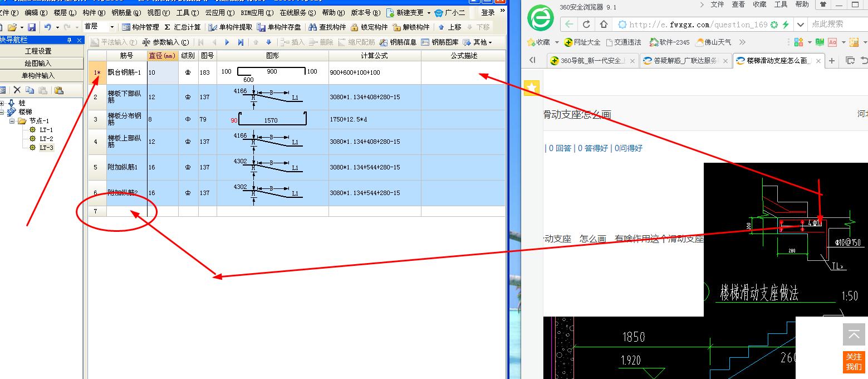Select 参数输入 parameter input mode
Image resolution: width=868 pixels, height=379 pixels.
[165, 42]
